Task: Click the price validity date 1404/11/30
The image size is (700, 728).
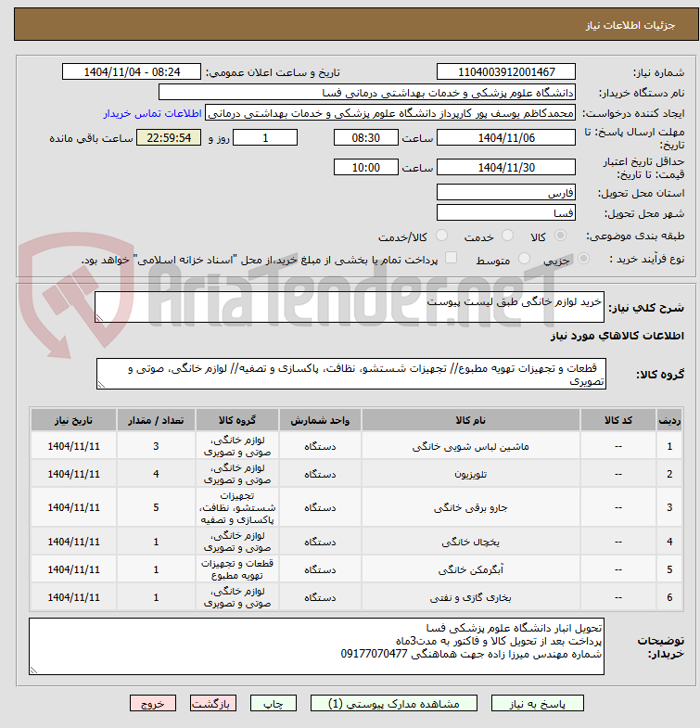Action: [506, 168]
